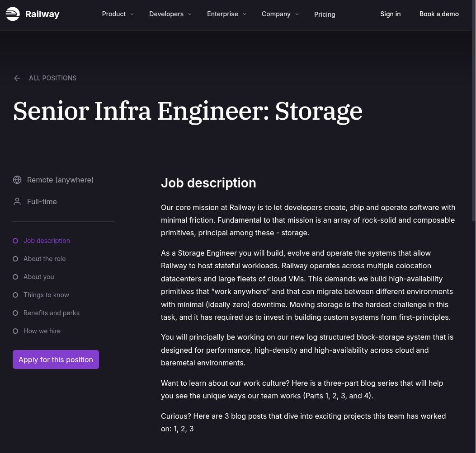This screenshot has width=476, height=453.
Task: Click the globe icon next to Remote (anywhere)
Action: coord(17,180)
